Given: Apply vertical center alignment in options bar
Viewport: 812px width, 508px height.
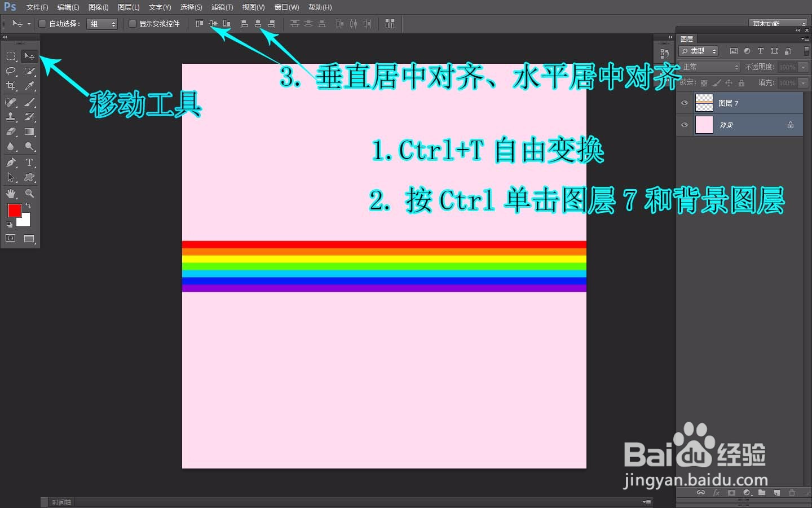Looking at the screenshot, I should (x=213, y=24).
